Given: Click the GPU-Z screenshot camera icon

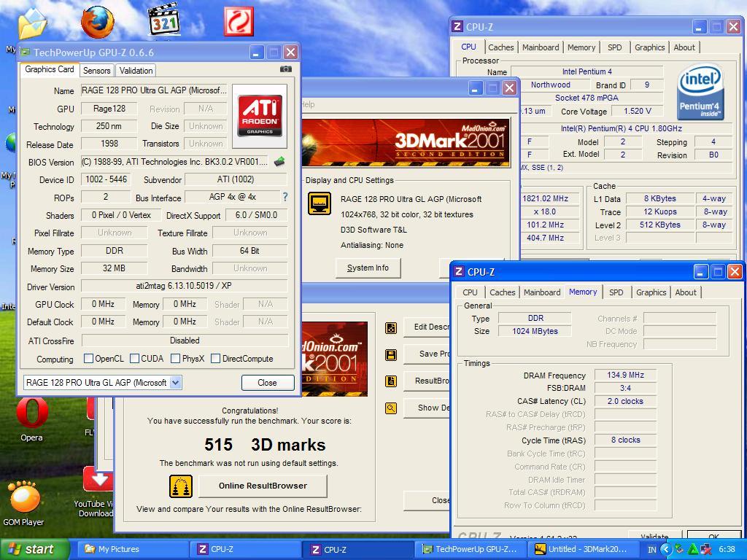Looking at the screenshot, I should tap(286, 69).
